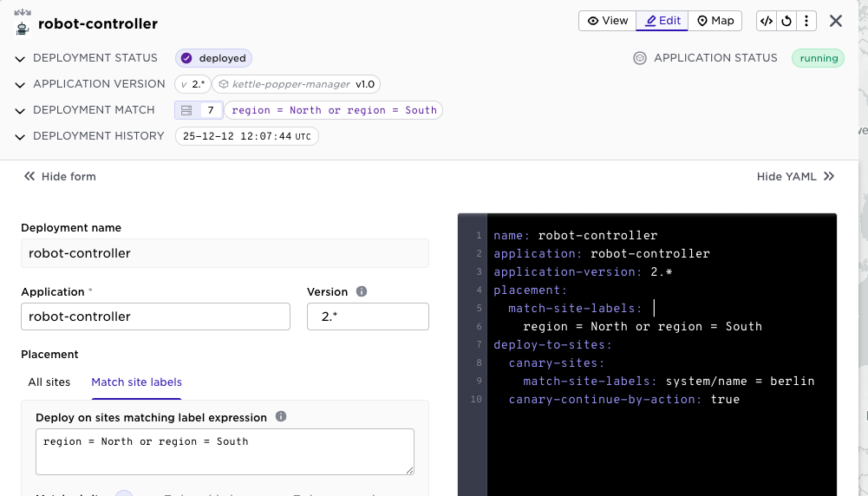868x496 pixels.
Task: Click YAML line deploy-to-sites:
Action: 552,344
